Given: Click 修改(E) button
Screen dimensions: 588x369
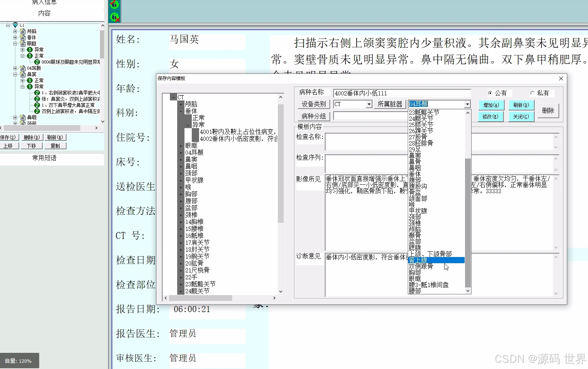Looking at the screenshot, I should 491,117.
